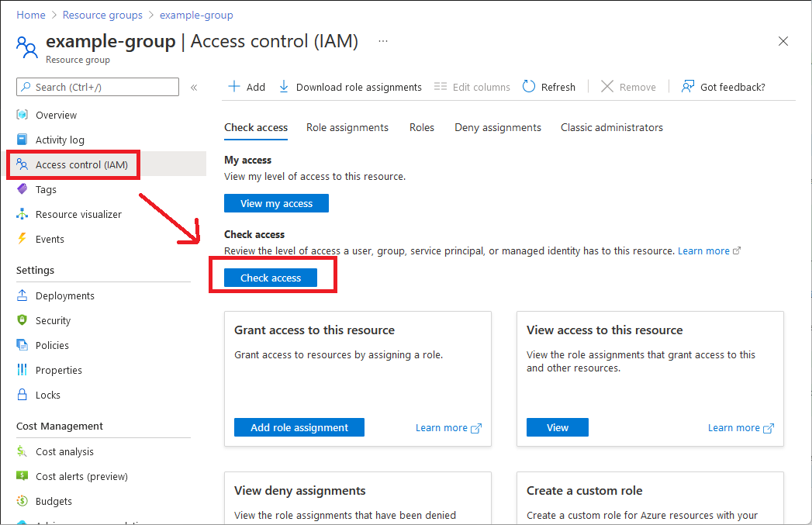Click the Grant access to this resource heading
The width and height of the screenshot is (812, 525).
click(x=314, y=330)
